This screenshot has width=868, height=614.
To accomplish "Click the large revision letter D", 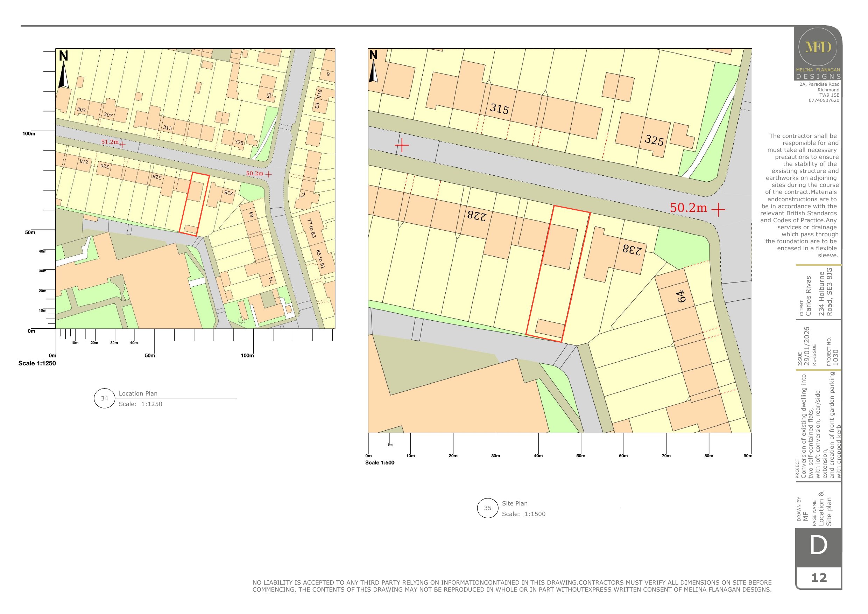I will 818,545.
